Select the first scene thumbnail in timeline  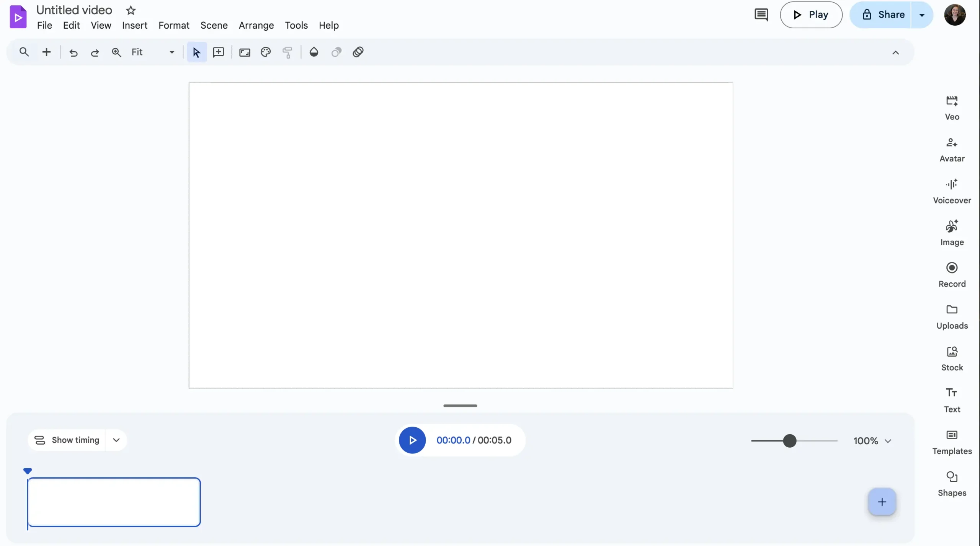pyautogui.click(x=114, y=502)
